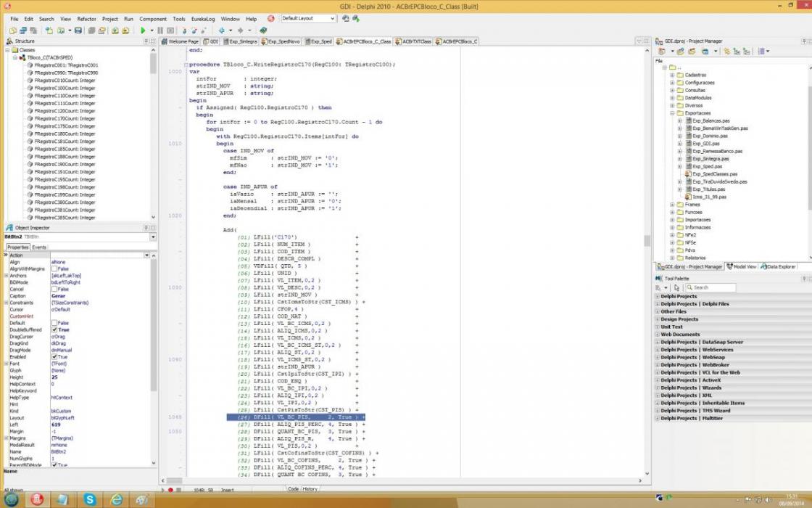Switch to the Model View tab
This screenshot has height=508, width=812.
point(741,266)
